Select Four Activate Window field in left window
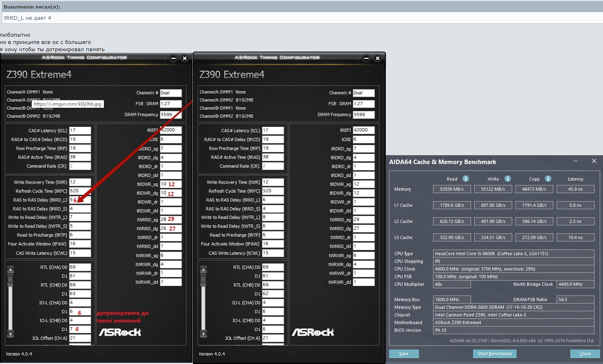603x364 pixels. [x=80, y=244]
